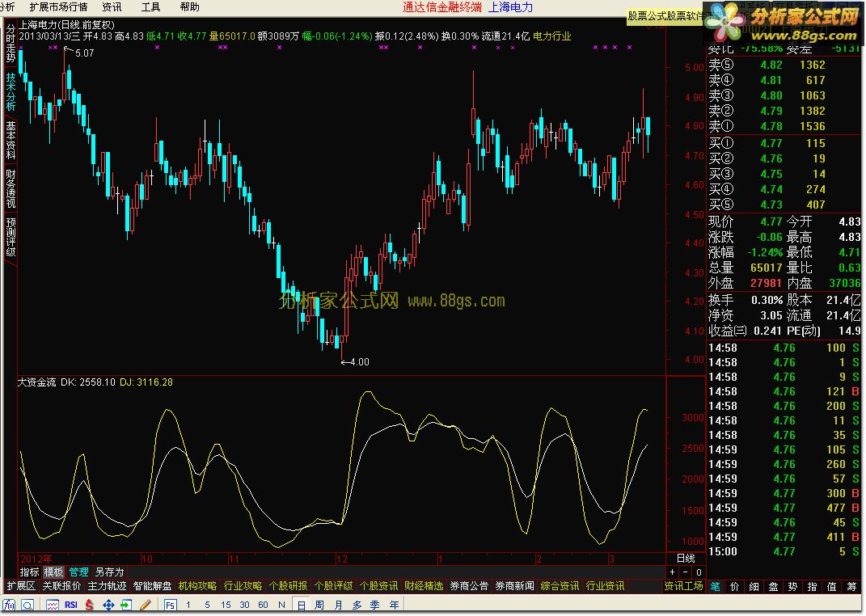The height and width of the screenshot is (616, 866).
Task: Open the 资讯 menu
Action: tap(112, 7)
